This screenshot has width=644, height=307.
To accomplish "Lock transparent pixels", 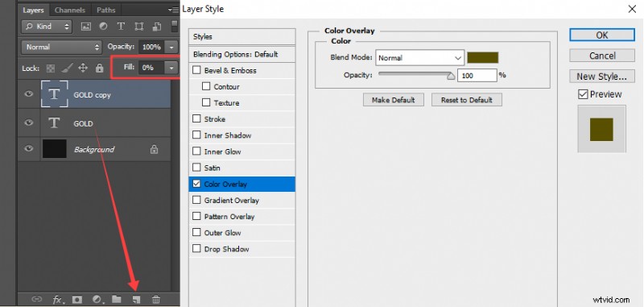I will tap(51, 68).
